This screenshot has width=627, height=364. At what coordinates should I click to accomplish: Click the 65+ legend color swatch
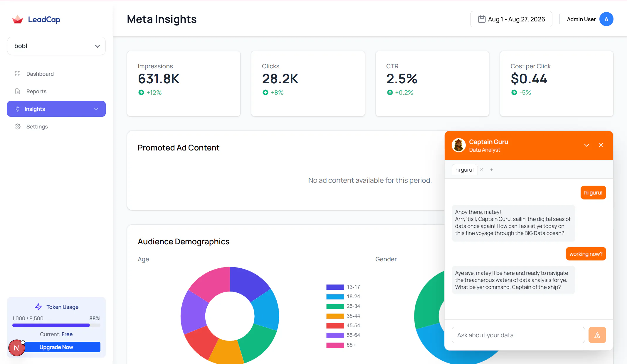pyautogui.click(x=335, y=345)
